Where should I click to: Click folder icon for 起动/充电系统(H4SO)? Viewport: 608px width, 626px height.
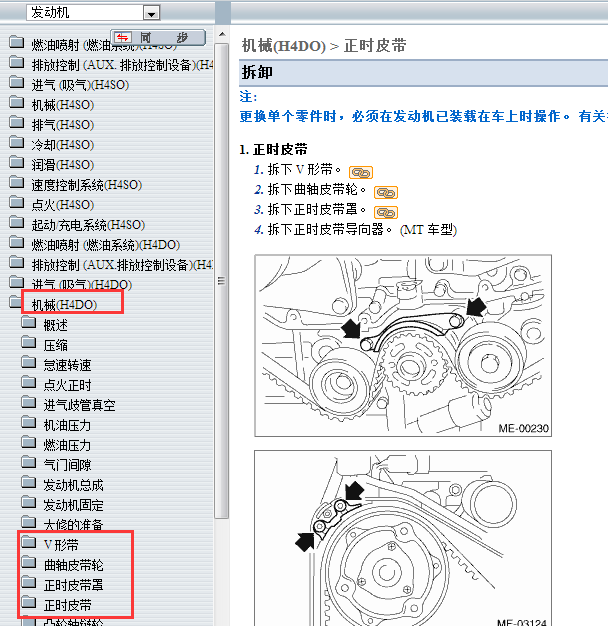pos(16,222)
